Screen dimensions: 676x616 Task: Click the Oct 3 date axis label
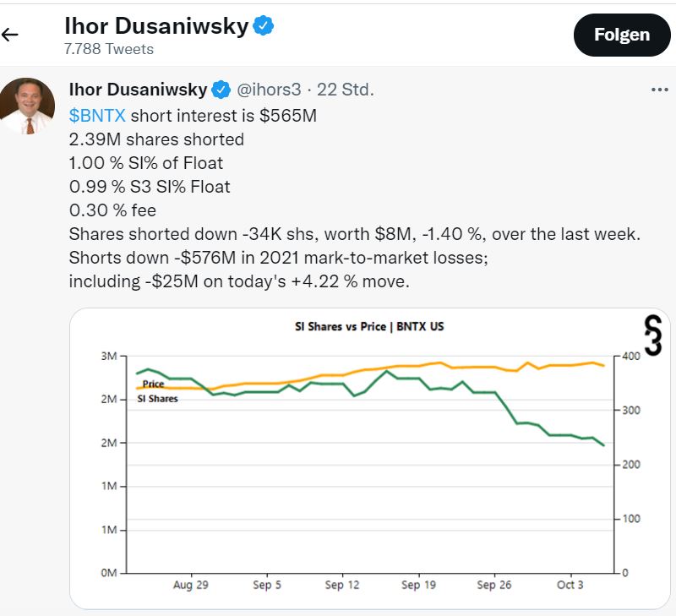[570, 585]
